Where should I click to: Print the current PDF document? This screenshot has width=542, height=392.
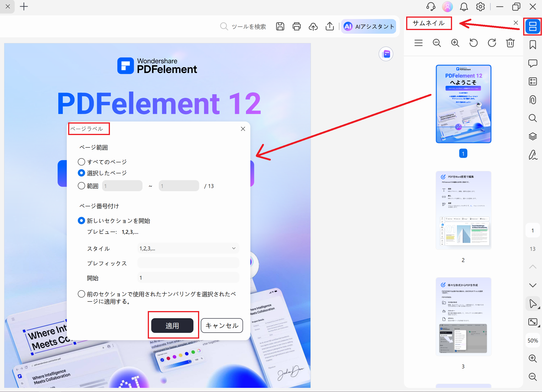pyautogui.click(x=296, y=26)
